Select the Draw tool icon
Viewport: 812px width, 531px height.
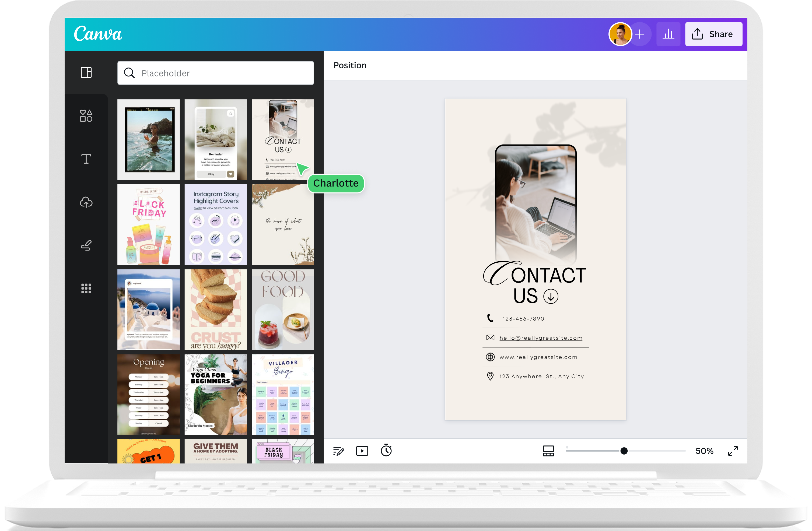[x=86, y=245]
